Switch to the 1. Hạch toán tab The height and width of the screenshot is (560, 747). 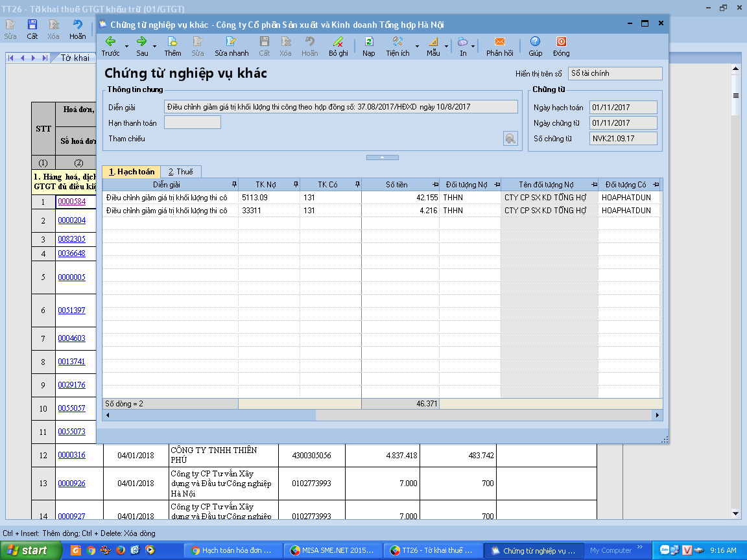click(x=132, y=171)
